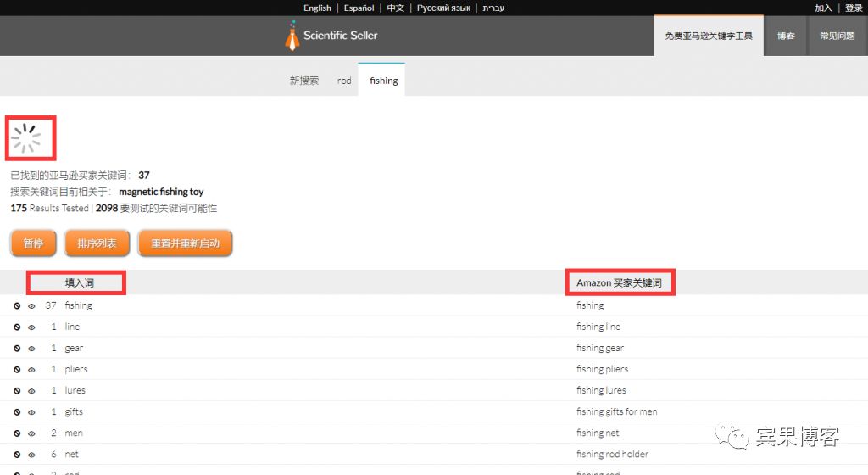Open 免费亚马逊关键字工具 nav tab
This screenshot has height=475, width=868.
click(x=709, y=36)
